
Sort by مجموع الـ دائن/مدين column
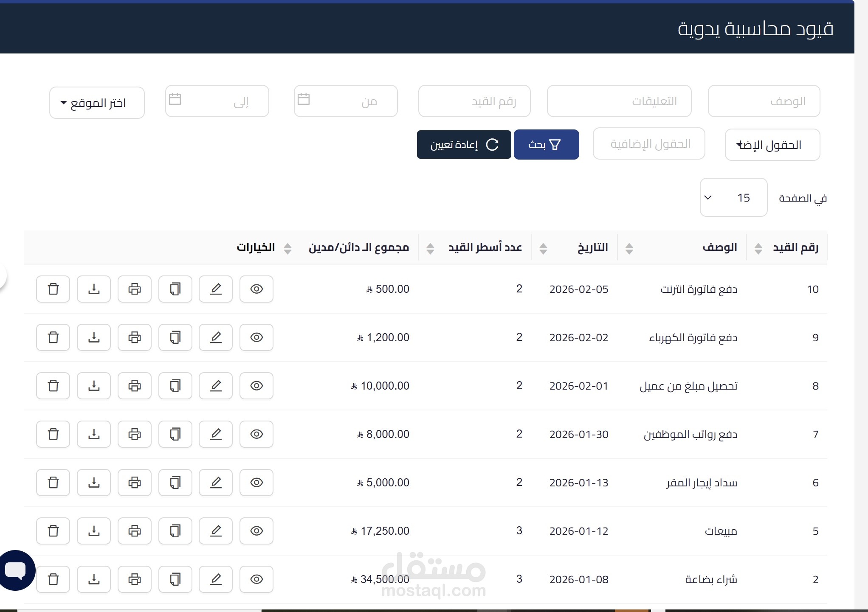[x=287, y=248]
